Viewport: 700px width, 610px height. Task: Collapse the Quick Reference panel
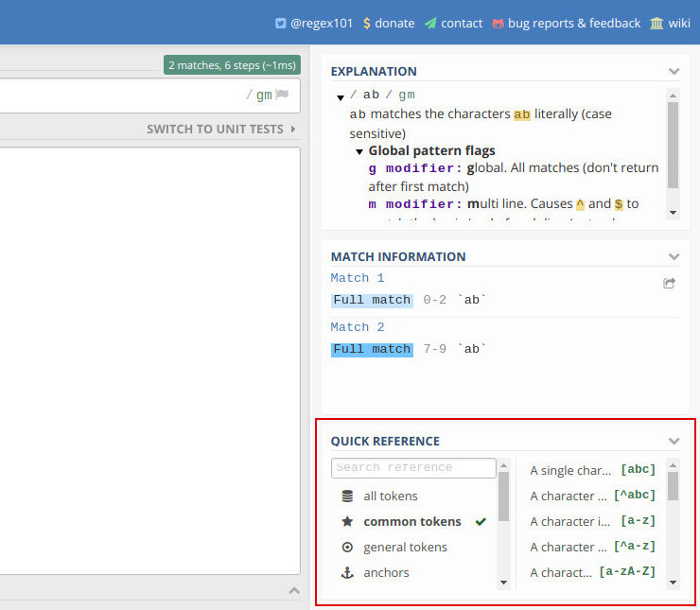[674, 441]
